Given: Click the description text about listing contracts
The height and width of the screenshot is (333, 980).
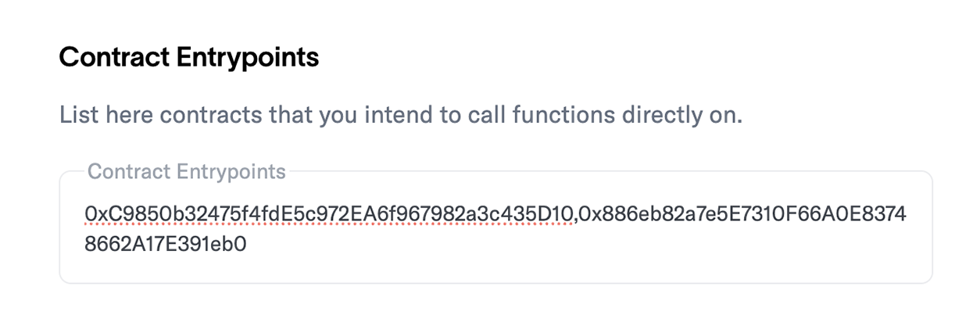Looking at the screenshot, I should pos(401,116).
